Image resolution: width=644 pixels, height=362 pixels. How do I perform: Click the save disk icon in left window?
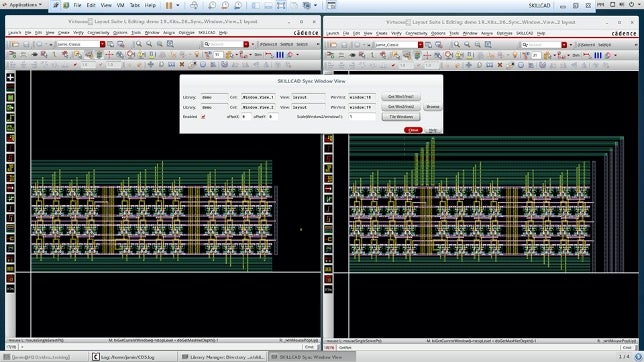coord(26,44)
